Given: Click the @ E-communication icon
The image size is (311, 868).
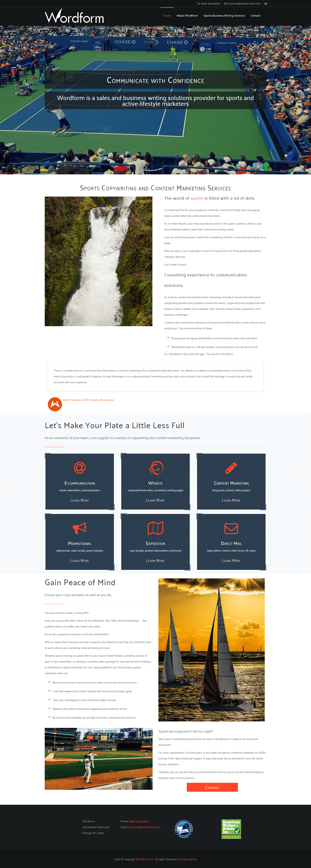Looking at the screenshot, I should click(80, 468).
